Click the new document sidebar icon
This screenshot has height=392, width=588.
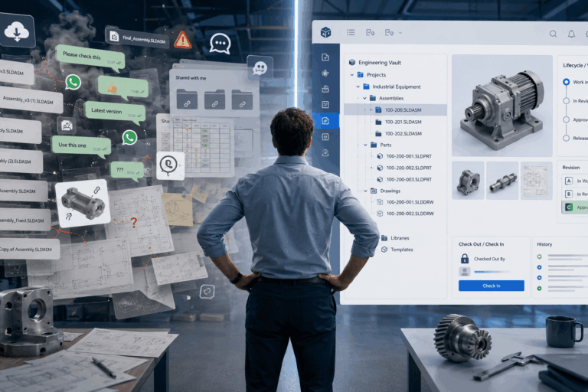tap(325, 57)
